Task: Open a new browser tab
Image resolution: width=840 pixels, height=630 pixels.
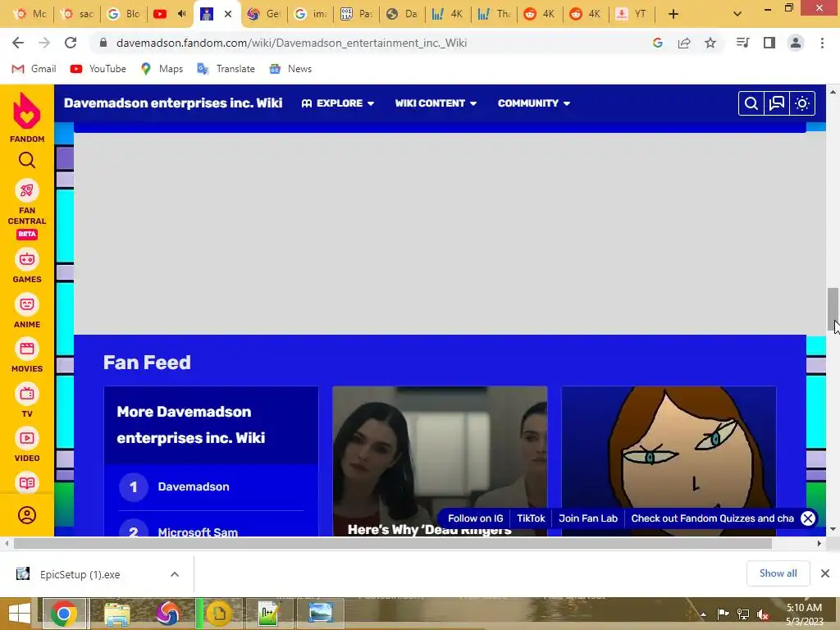Action: [673, 14]
